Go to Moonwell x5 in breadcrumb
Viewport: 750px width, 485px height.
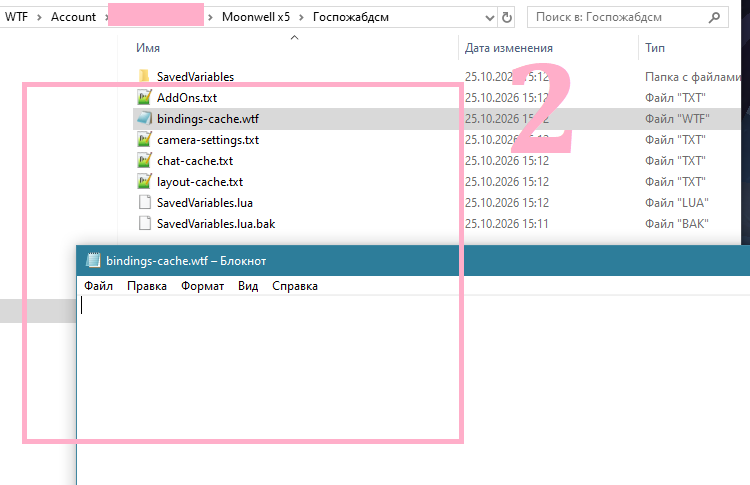[256, 17]
